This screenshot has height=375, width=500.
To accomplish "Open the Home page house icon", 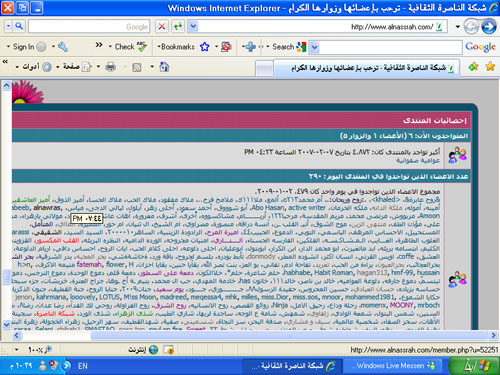I will [x=164, y=67].
